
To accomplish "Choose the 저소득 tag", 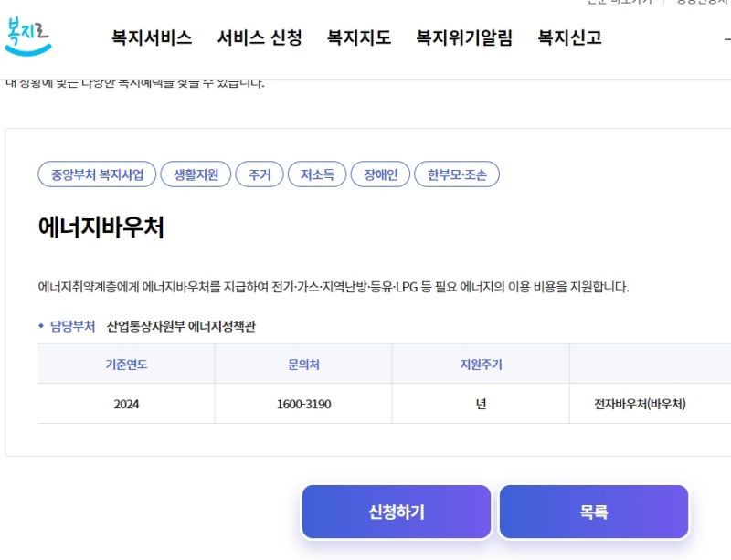I will point(317,174).
